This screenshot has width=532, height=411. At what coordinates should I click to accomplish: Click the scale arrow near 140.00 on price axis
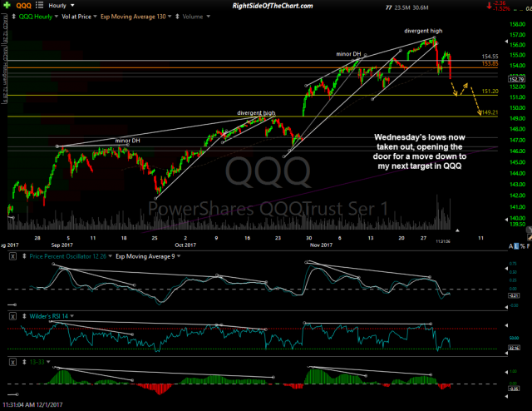point(506,219)
